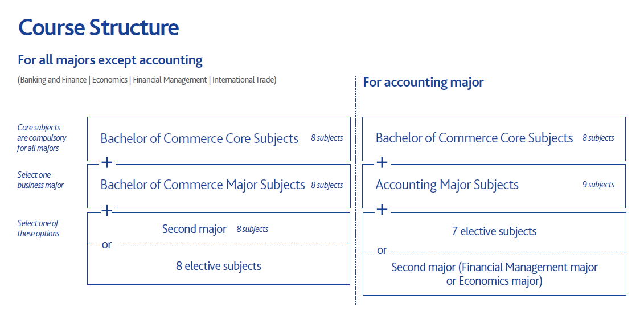Viewport: 644px width, 311px height.
Task: Click the '9 subjects' label for Accounting Major
Action: pos(598,185)
